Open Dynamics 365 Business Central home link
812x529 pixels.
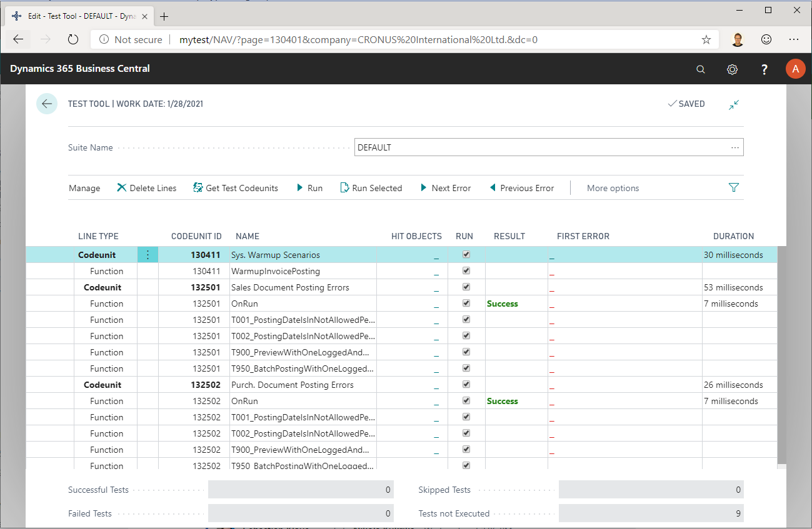[x=80, y=69]
